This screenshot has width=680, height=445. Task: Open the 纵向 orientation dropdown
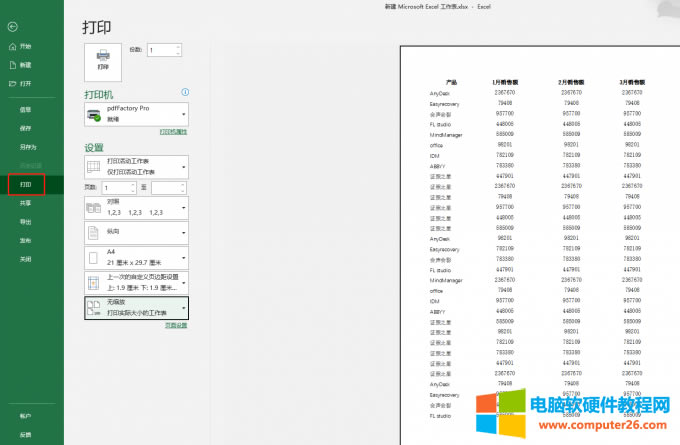pos(137,231)
